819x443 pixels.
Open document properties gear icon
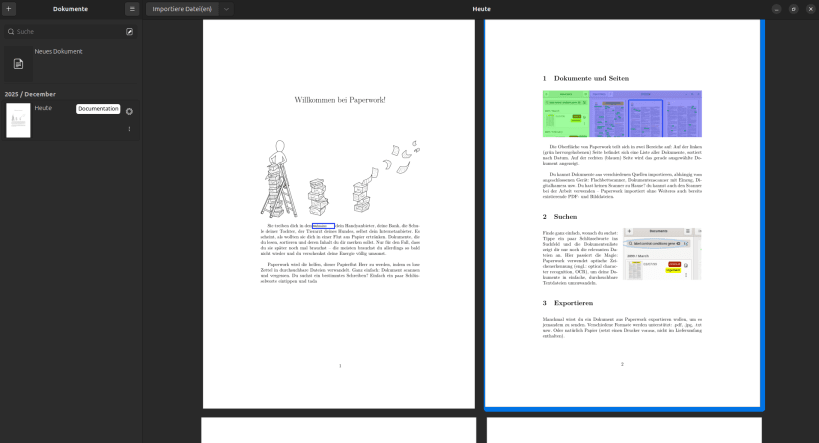tap(130, 111)
